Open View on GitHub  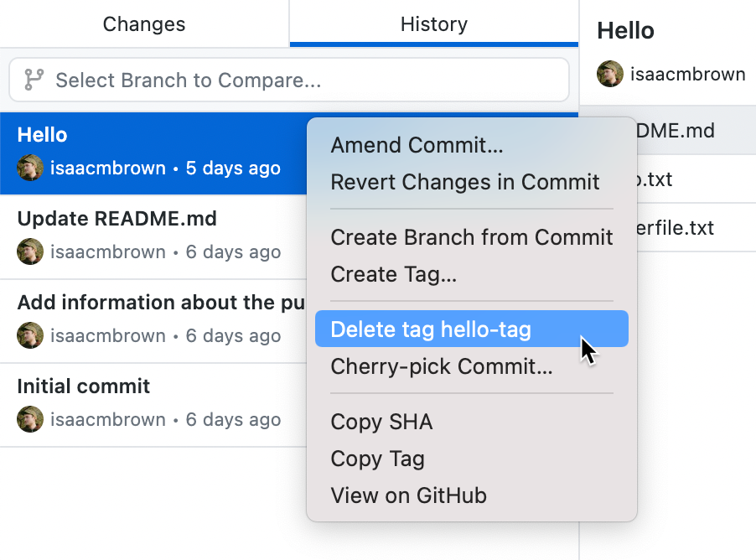(x=408, y=495)
